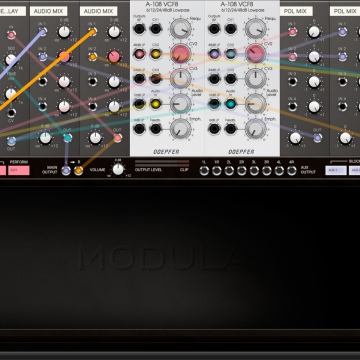Click the teal OUT jack on Audio Mix
The image size is (360, 360).
click(68, 138)
